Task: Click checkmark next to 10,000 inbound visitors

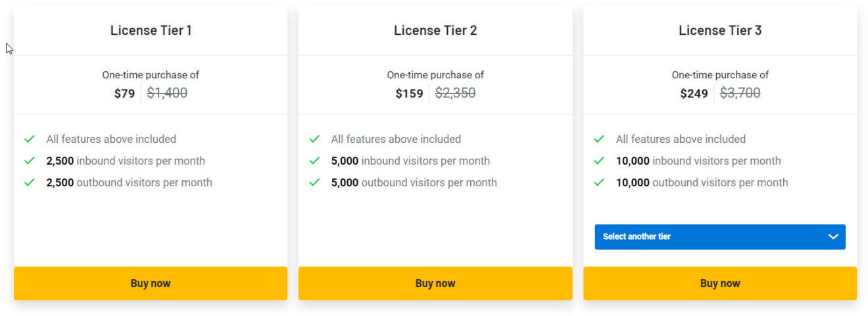Action: tap(599, 161)
